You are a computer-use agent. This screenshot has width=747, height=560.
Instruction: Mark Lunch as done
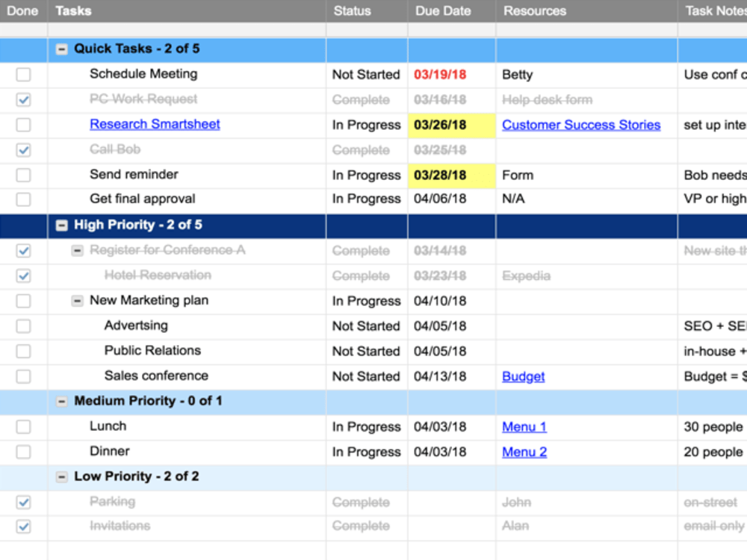[23, 426]
